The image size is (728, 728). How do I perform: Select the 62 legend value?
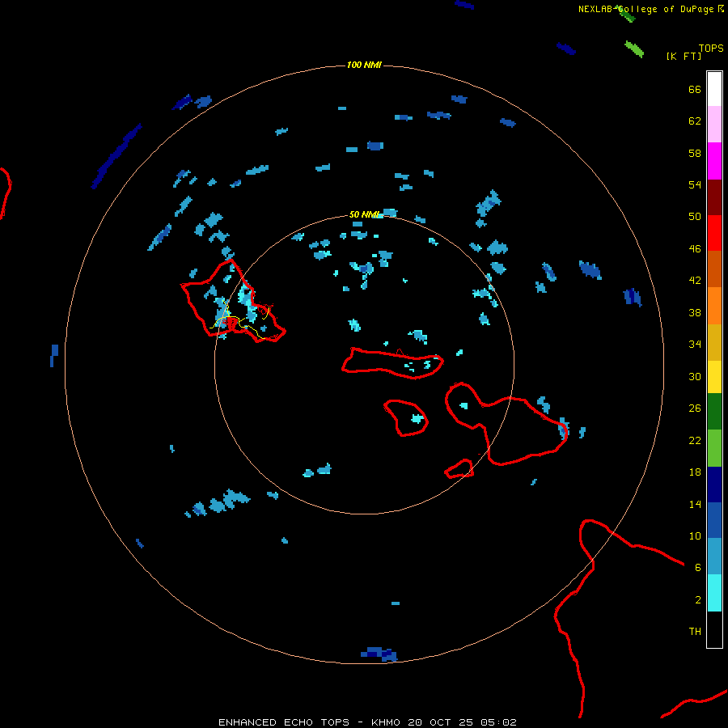pos(695,121)
